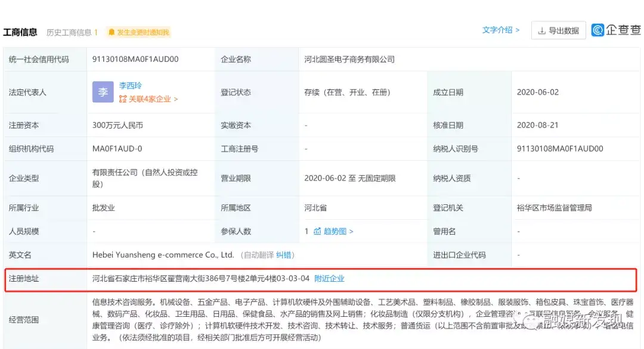Click the bell icon before 发生变更时通知我
The image size is (644, 349).
(x=112, y=32)
